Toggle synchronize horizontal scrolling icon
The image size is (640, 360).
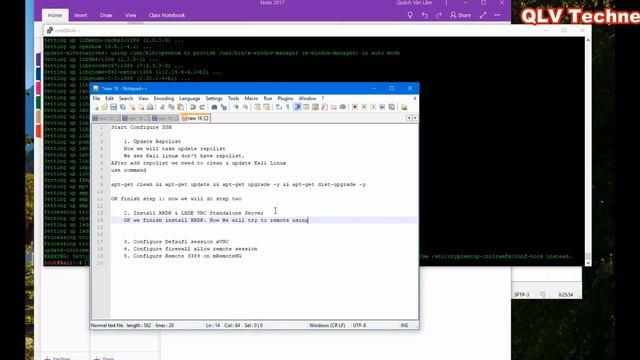(267, 107)
